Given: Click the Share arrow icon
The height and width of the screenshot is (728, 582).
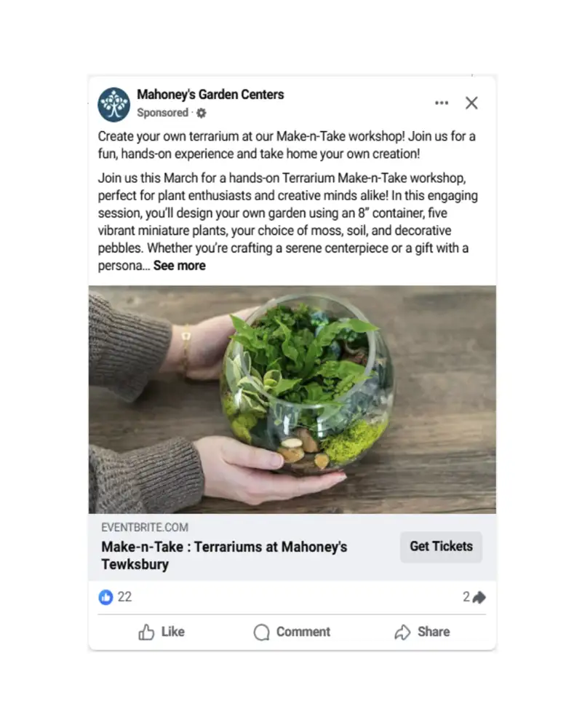Looking at the screenshot, I should pyautogui.click(x=402, y=632).
